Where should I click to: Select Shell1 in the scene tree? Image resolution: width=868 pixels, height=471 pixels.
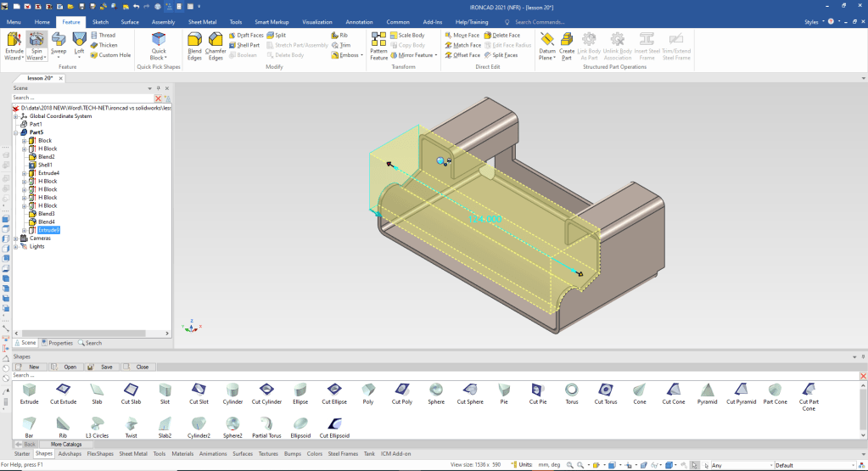[x=45, y=165]
